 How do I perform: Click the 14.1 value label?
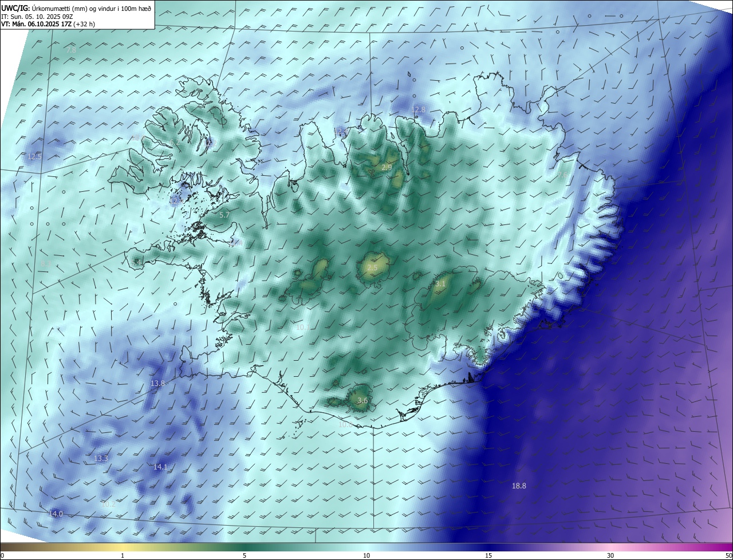(x=160, y=467)
